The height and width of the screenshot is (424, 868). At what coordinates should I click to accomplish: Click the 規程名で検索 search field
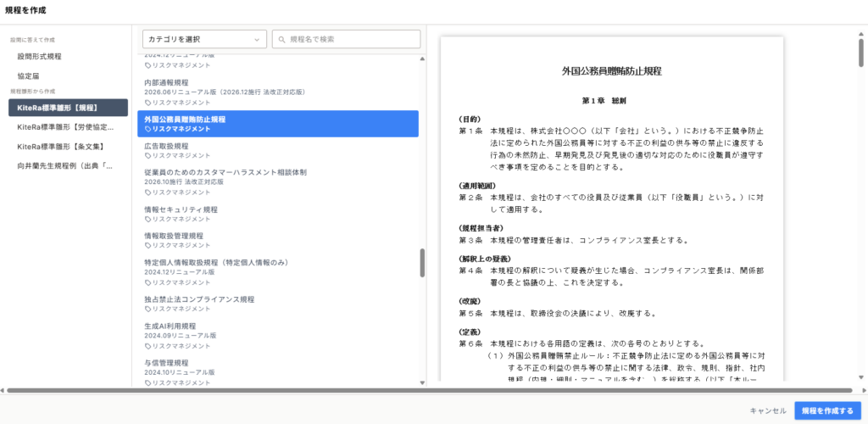pos(346,39)
